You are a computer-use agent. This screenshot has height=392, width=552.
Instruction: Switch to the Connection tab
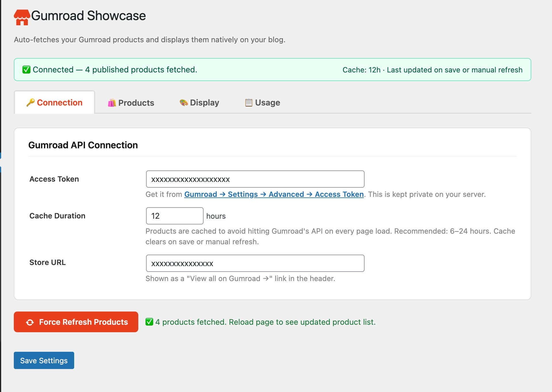(x=54, y=103)
